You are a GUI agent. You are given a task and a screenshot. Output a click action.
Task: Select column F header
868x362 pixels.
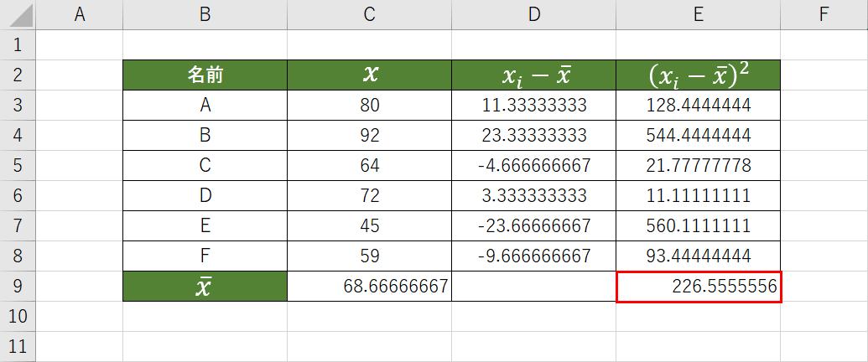[x=823, y=14]
